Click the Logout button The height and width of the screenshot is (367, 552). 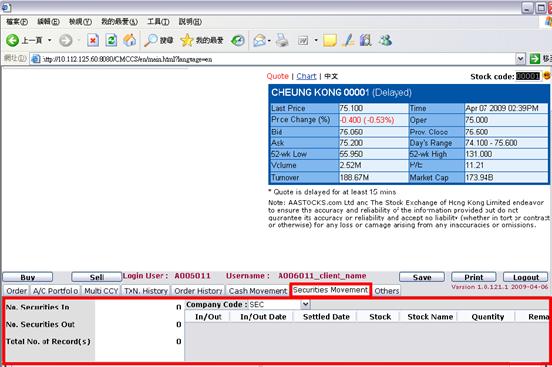click(x=526, y=277)
